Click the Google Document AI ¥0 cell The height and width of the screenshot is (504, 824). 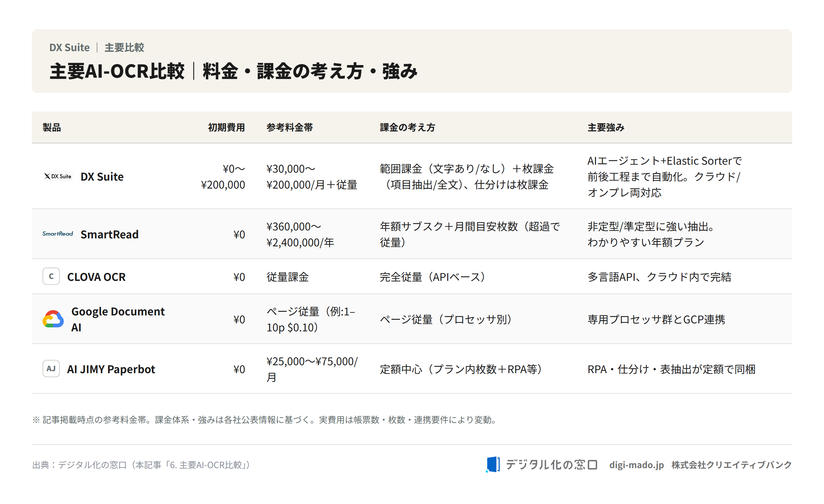pos(239,319)
